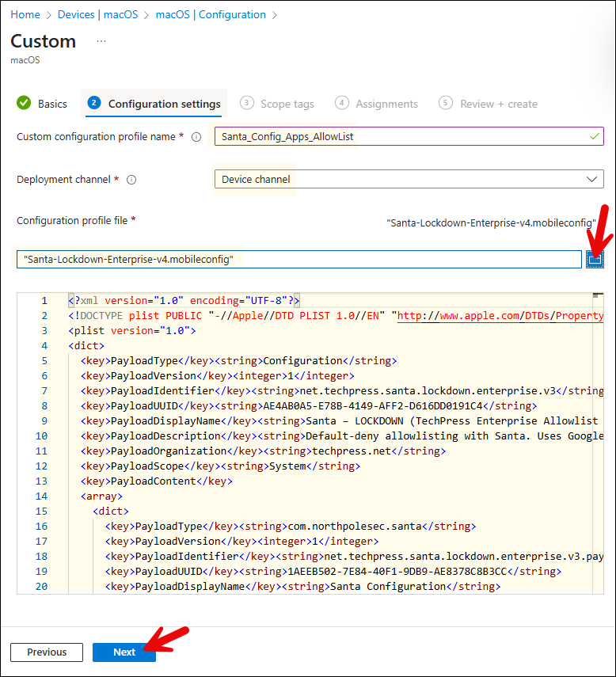Click line number 4 in the editor
Viewport: 616px width, 677px height.
[44, 346]
